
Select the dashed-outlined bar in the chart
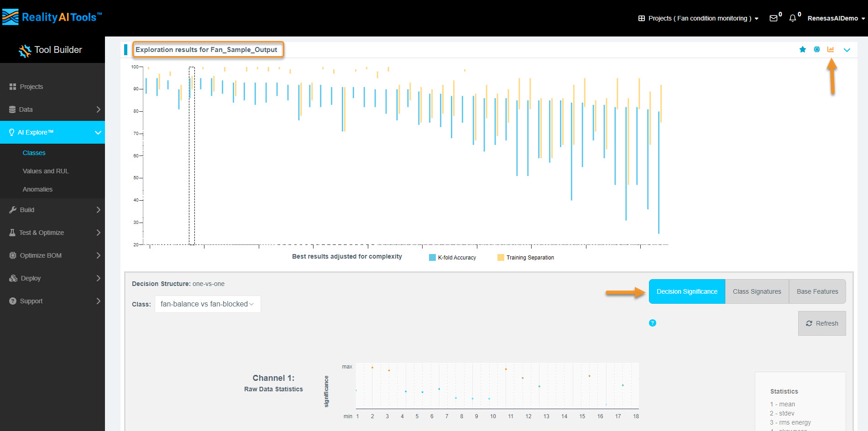pos(192,155)
